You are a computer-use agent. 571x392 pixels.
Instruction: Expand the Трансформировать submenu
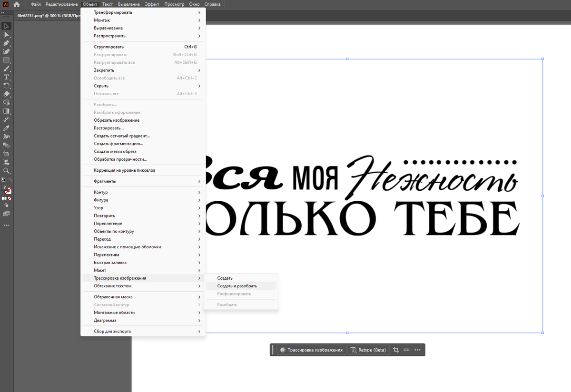[x=143, y=12]
